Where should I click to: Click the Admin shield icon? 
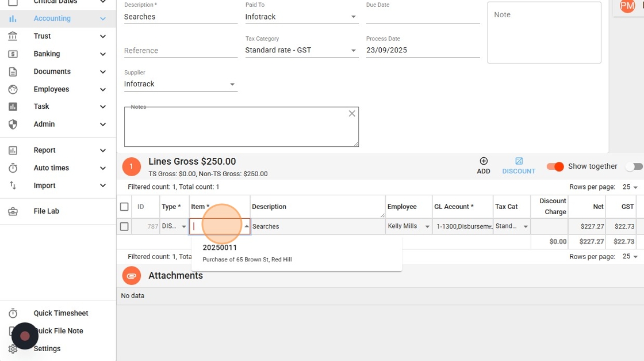pyautogui.click(x=13, y=124)
